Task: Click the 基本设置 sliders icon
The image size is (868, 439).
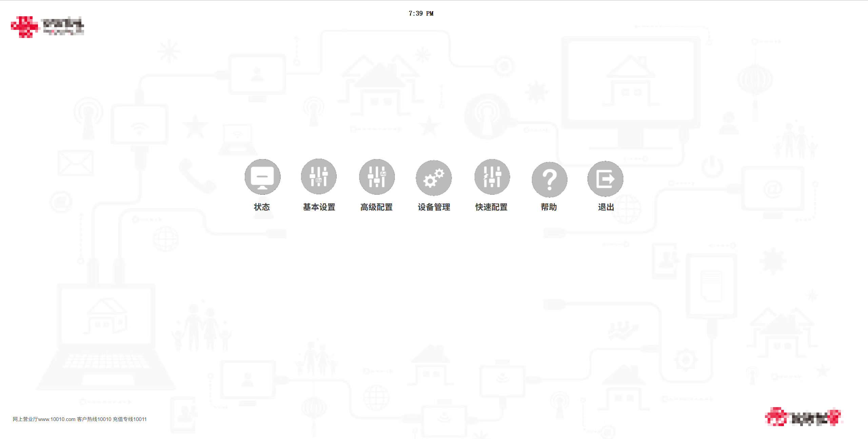Action: pos(319,176)
